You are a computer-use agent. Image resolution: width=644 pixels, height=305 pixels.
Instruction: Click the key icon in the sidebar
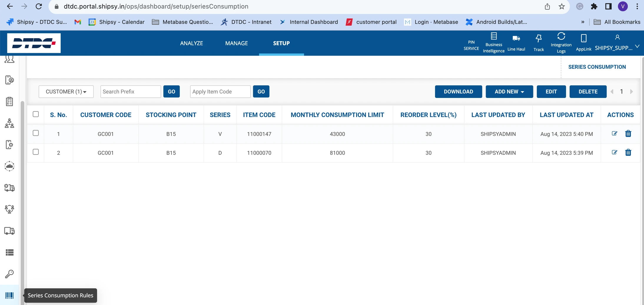tap(9, 274)
